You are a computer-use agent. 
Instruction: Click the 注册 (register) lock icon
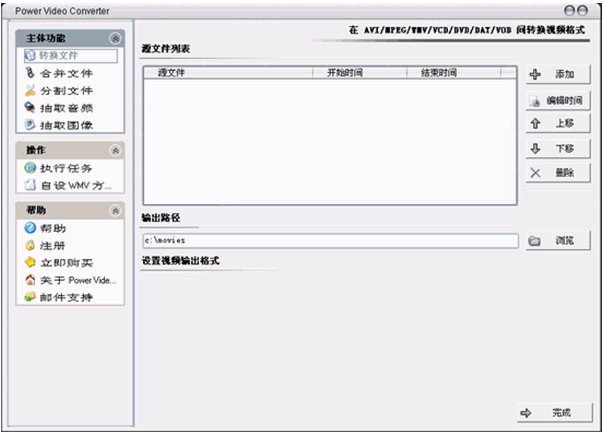tap(30, 245)
